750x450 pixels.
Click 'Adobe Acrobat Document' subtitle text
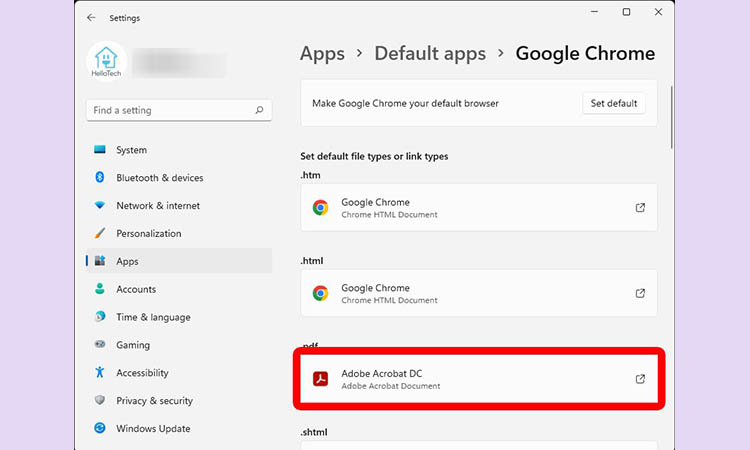tap(391, 386)
